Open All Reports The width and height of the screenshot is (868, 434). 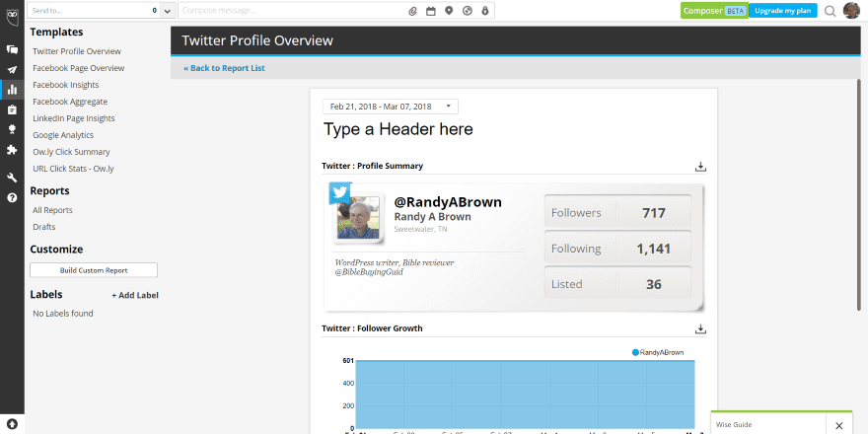52,210
